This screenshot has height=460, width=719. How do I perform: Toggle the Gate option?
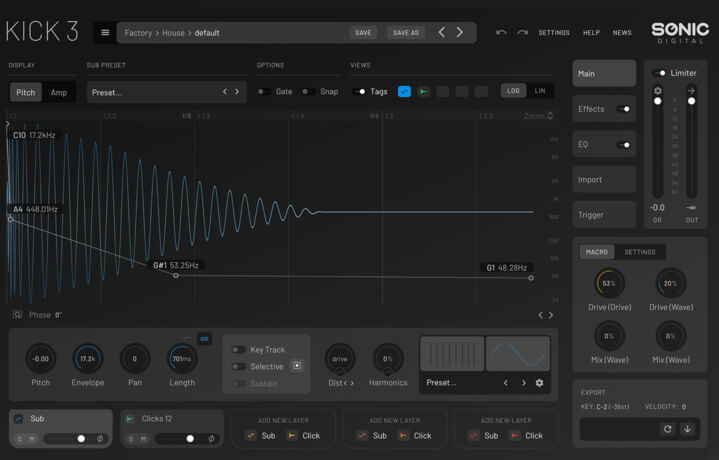(x=264, y=92)
